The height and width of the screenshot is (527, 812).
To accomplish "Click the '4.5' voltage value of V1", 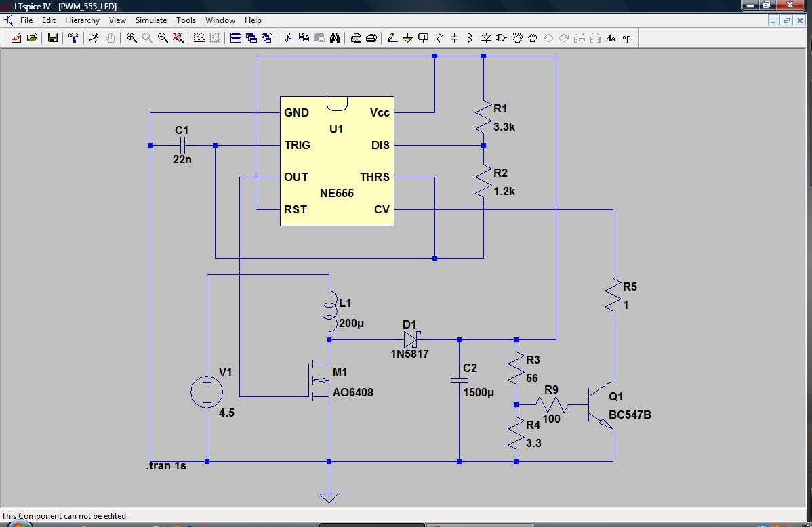I will pyautogui.click(x=226, y=413).
